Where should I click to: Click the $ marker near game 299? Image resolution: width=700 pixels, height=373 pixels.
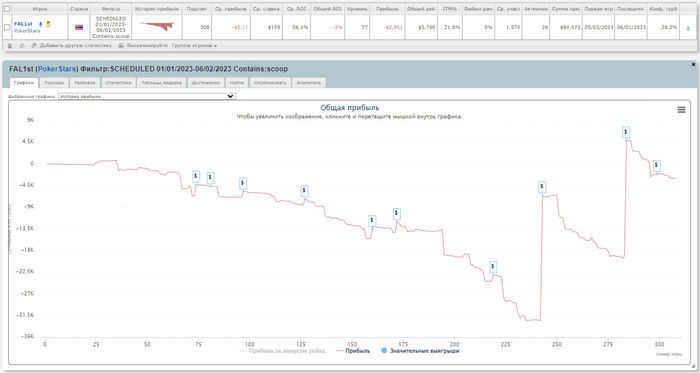(x=656, y=166)
